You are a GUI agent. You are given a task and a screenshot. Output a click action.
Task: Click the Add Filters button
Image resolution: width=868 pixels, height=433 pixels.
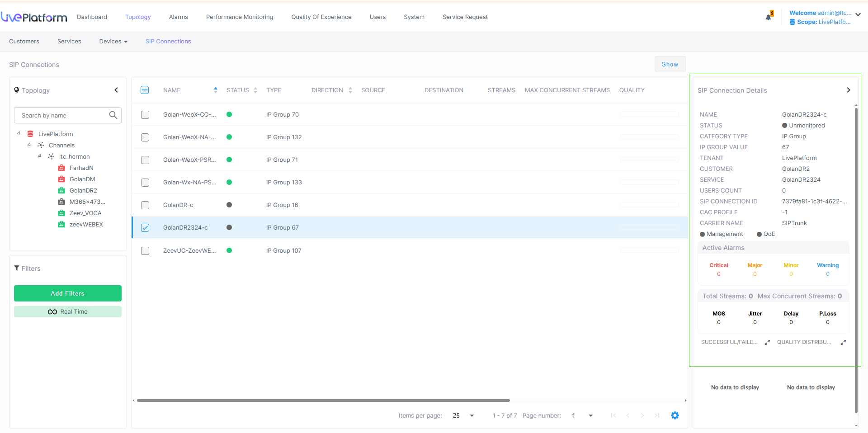68,293
